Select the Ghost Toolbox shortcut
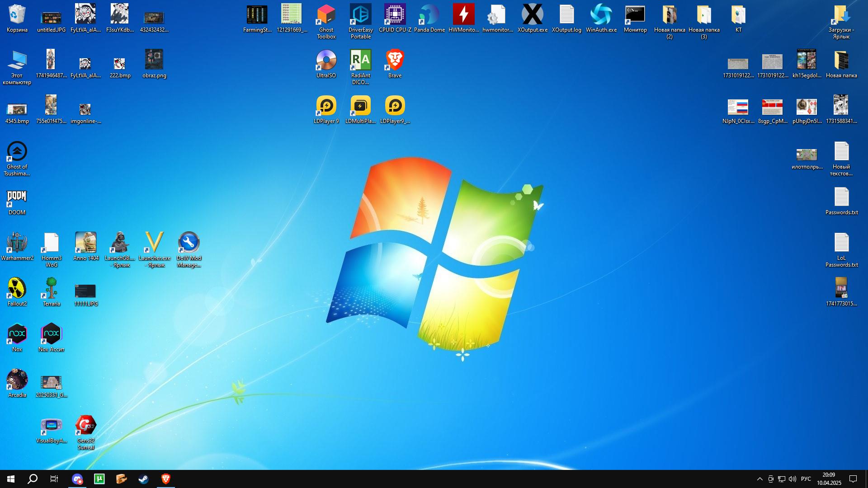This screenshot has width=868, height=488. click(x=326, y=22)
